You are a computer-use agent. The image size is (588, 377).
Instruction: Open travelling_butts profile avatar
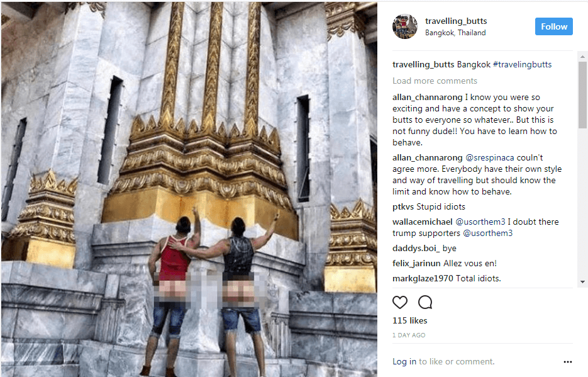point(404,26)
